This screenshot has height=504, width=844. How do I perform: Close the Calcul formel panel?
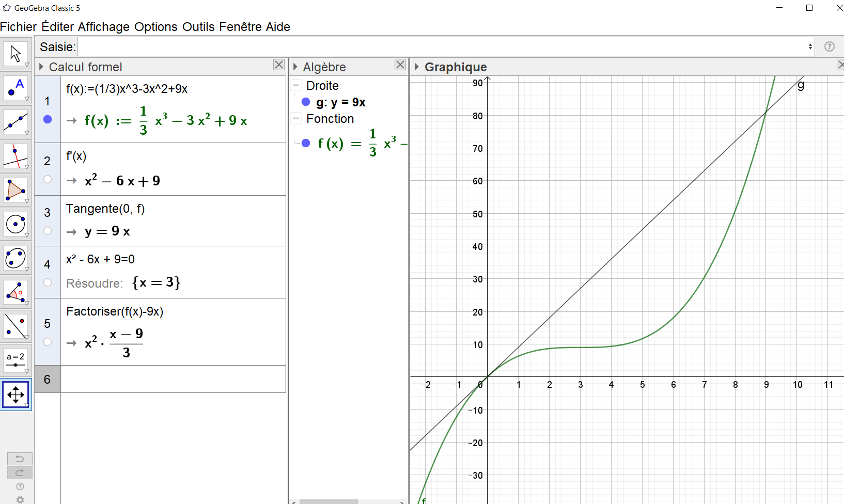coord(279,65)
